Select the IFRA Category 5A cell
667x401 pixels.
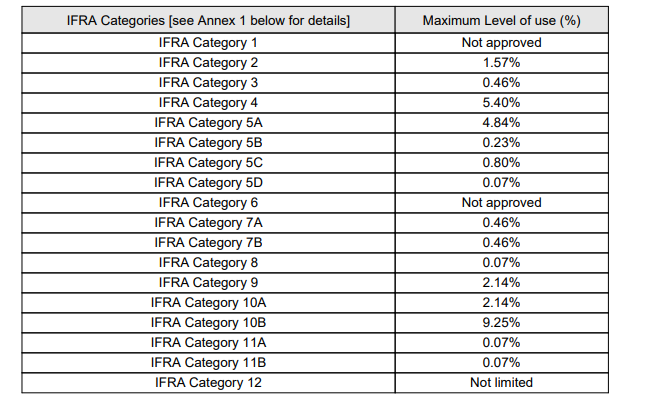208,123
